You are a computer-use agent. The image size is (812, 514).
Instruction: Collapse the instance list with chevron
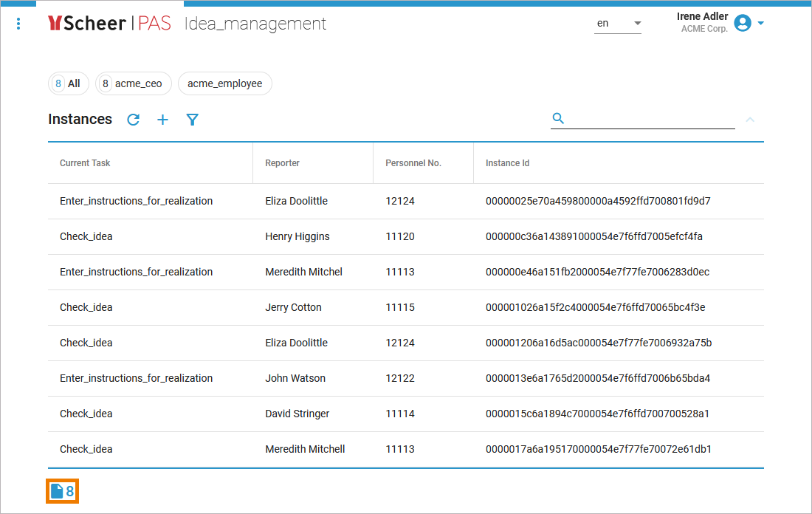coord(750,119)
